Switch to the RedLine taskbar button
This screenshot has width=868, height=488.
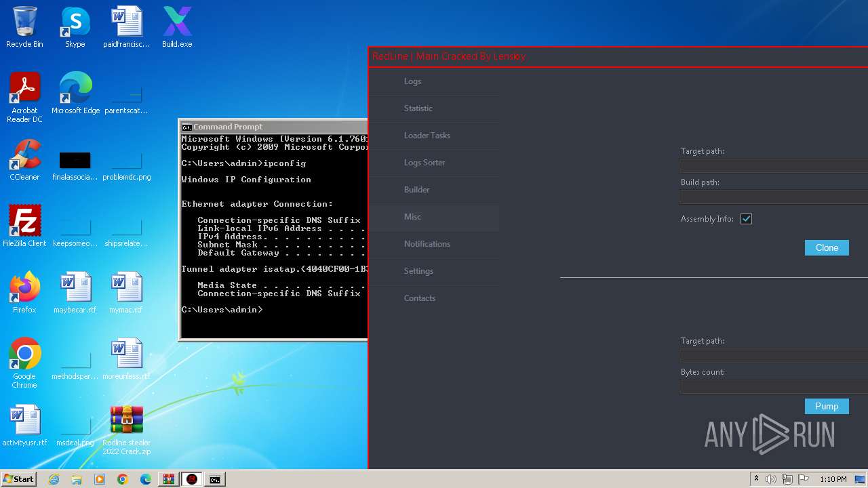click(x=192, y=479)
